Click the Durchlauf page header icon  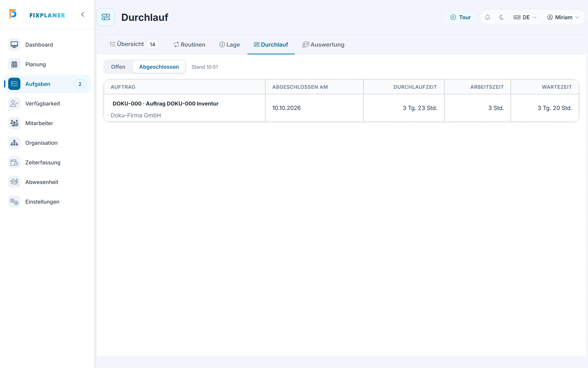(x=106, y=17)
